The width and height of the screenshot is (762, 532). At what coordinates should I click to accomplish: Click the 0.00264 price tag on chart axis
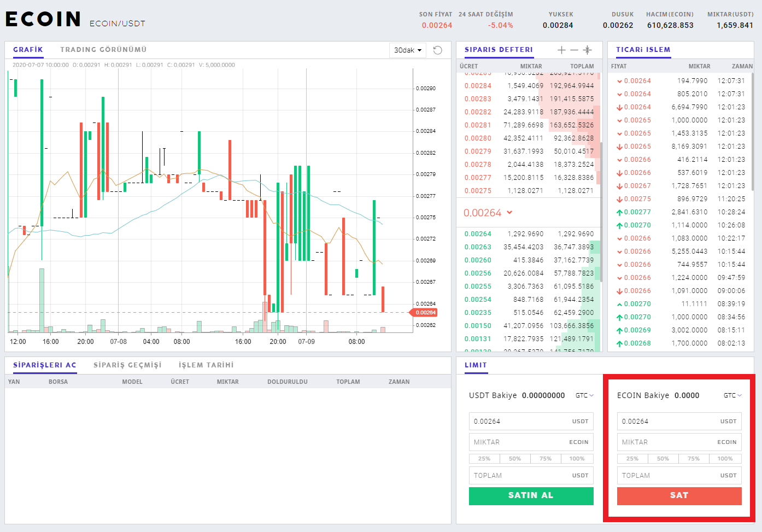(x=424, y=313)
